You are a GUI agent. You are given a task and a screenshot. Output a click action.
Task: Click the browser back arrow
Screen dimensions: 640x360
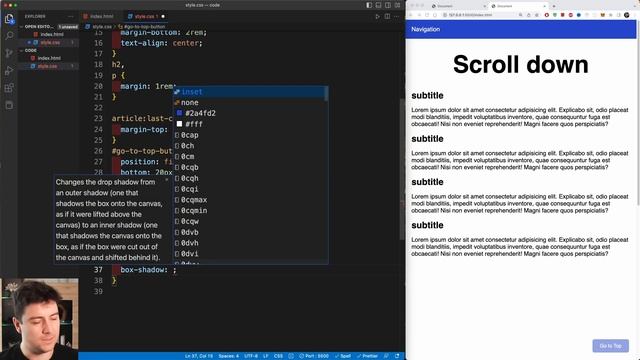point(411,15)
